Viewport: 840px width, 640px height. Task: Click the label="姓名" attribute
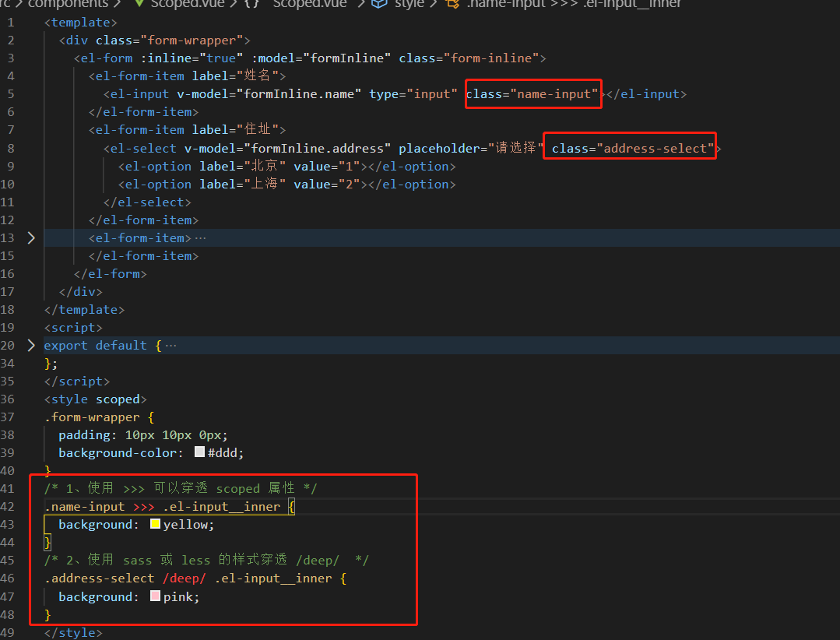pyautogui.click(x=236, y=76)
